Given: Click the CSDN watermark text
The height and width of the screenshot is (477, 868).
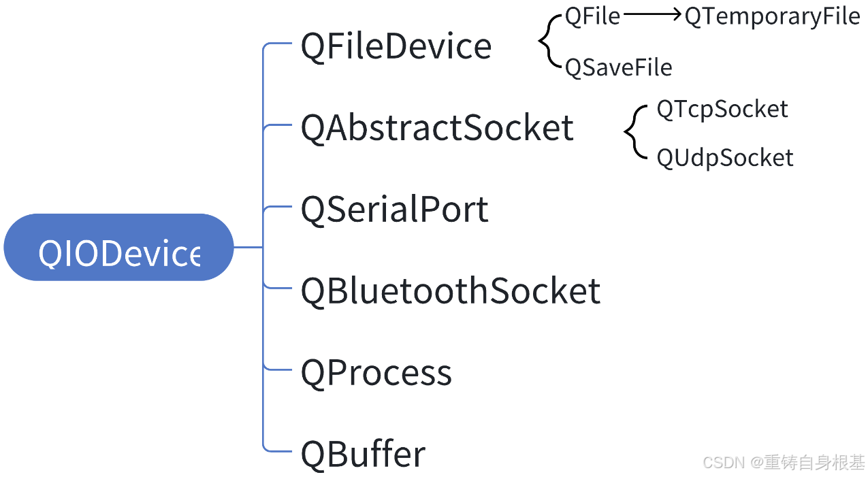Looking at the screenshot, I should (x=724, y=463).
